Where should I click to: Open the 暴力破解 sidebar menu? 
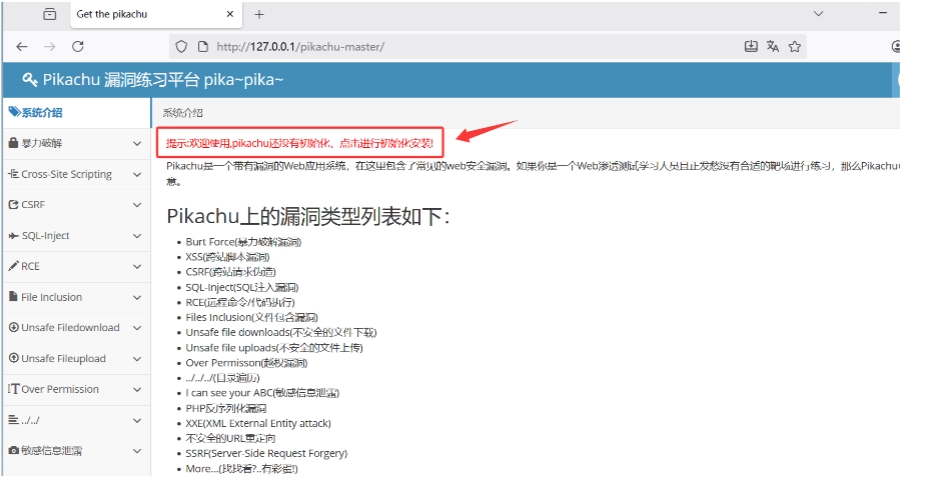click(x=77, y=143)
